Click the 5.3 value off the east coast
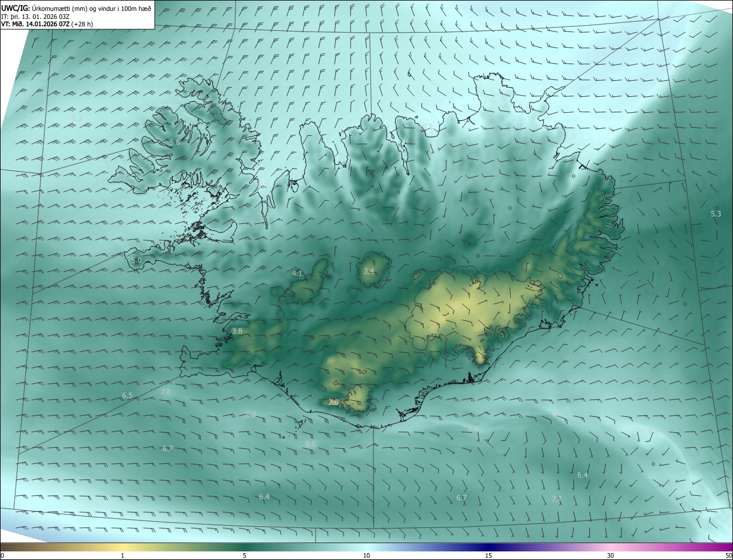The image size is (733, 560). tap(716, 214)
